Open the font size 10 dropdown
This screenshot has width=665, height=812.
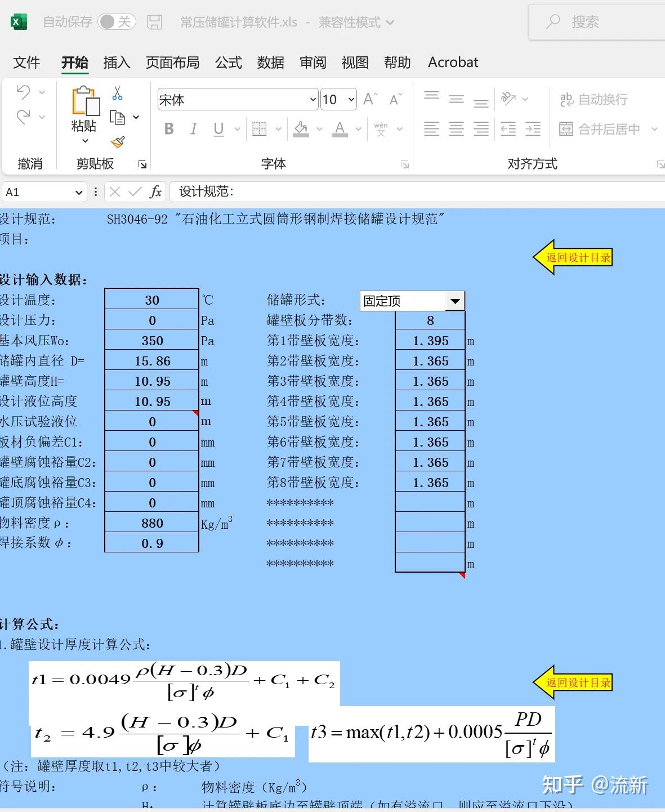click(350, 99)
